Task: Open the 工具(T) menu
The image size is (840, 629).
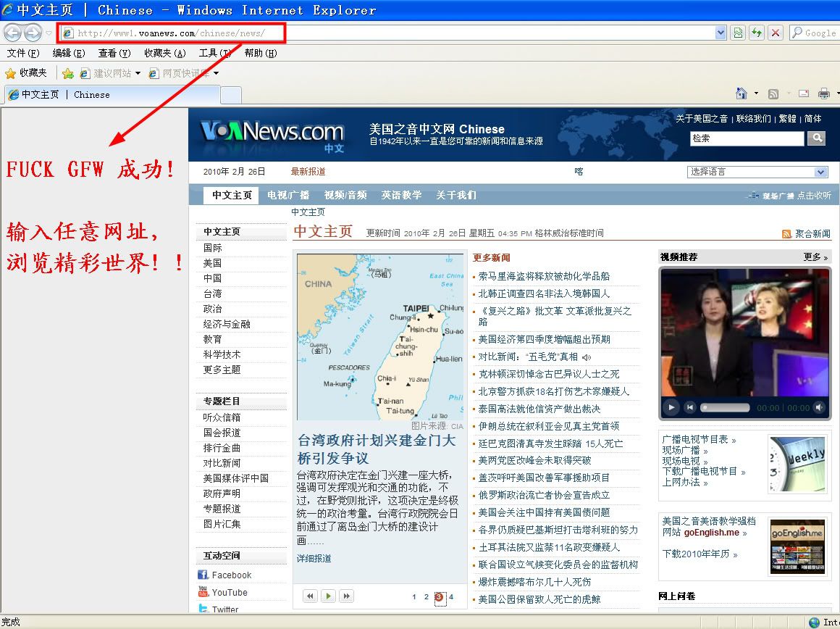Action: click(215, 53)
